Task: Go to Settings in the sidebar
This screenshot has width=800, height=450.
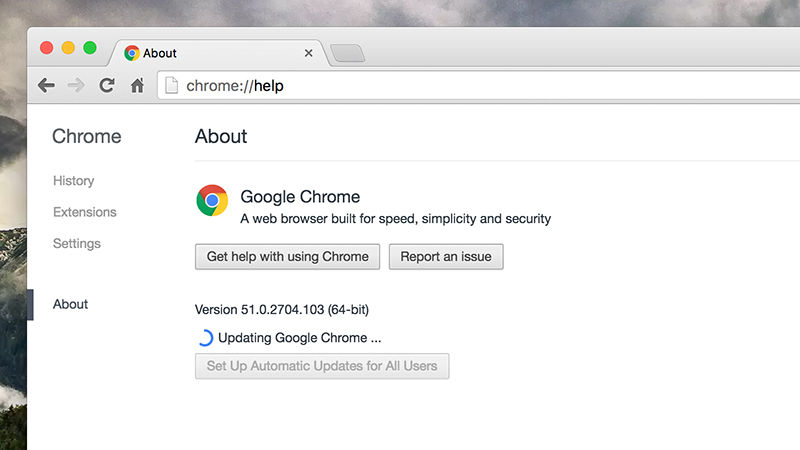Action: tap(76, 243)
